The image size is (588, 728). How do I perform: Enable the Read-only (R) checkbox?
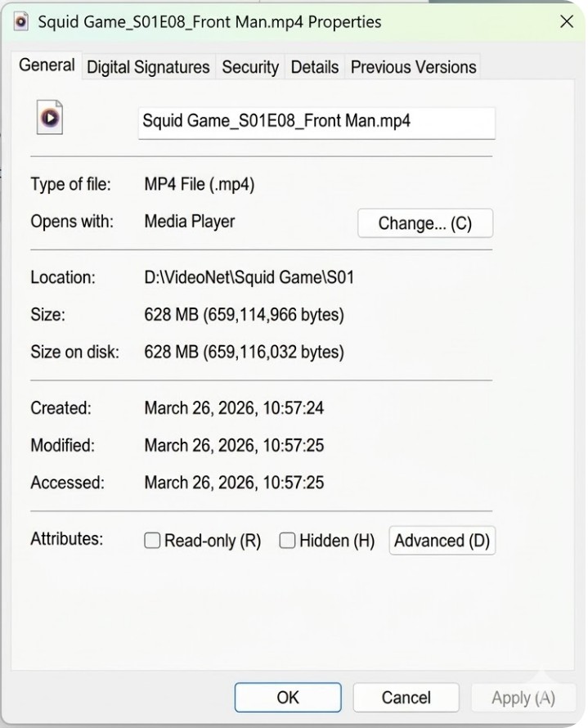pyautogui.click(x=152, y=541)
